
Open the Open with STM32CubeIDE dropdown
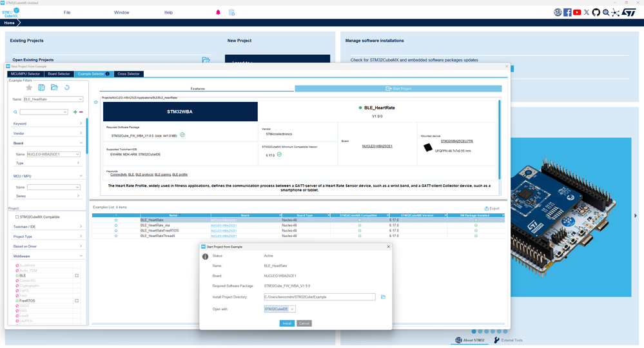pyautogui.click(x=292, y=309)
